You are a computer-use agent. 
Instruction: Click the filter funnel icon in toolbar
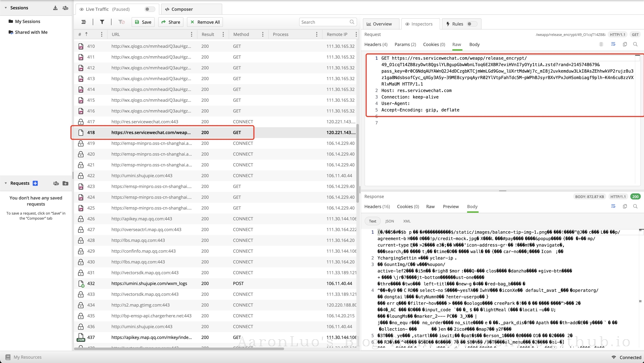pyautogui.click(x=102, y=22)
